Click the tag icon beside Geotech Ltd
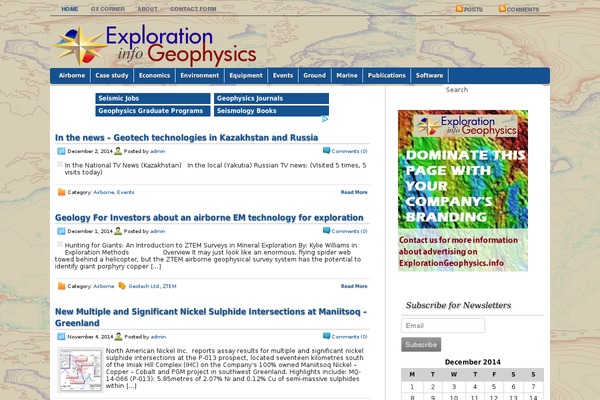The image size is (600, 400). (x=122, y=286)
